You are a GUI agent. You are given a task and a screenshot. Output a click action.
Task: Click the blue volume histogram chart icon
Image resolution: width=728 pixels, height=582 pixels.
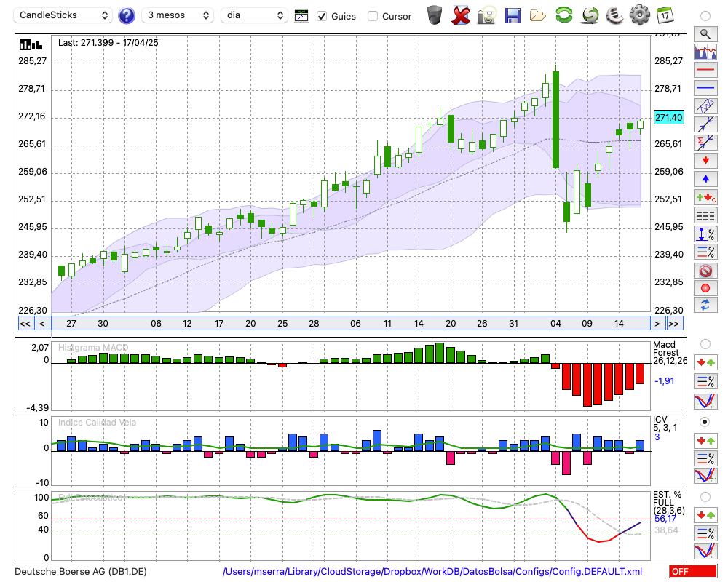(705, 52)
